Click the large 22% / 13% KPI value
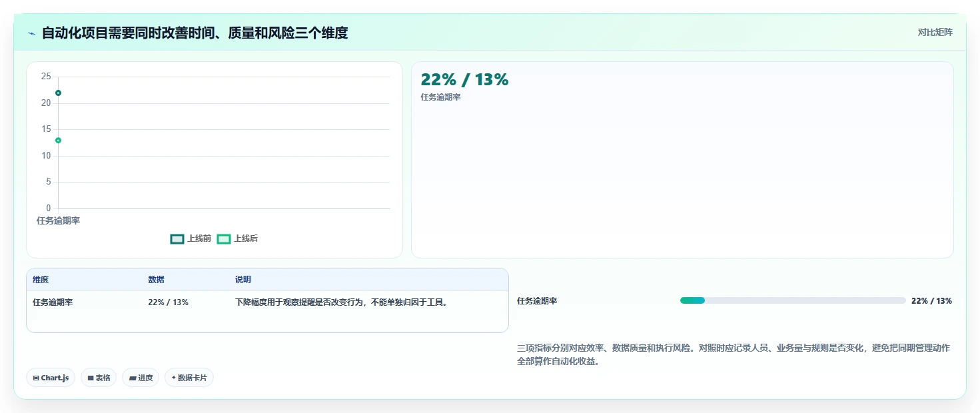 coord(464,79)
